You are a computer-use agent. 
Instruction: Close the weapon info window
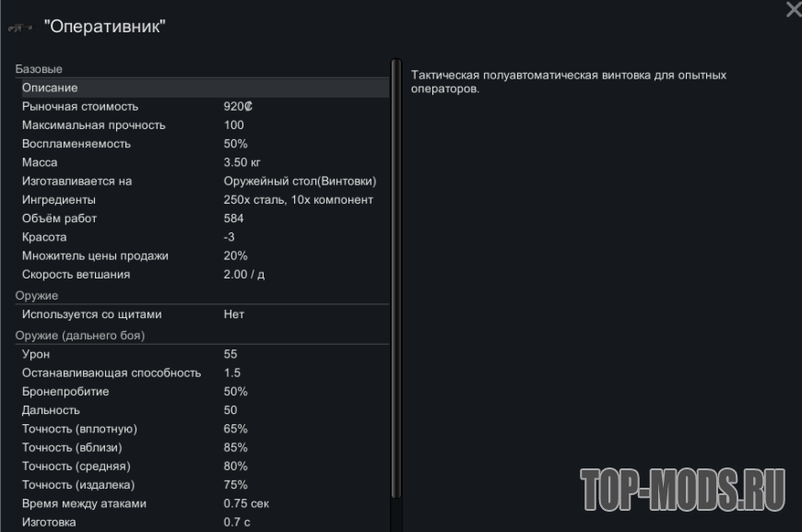[793, 10]
